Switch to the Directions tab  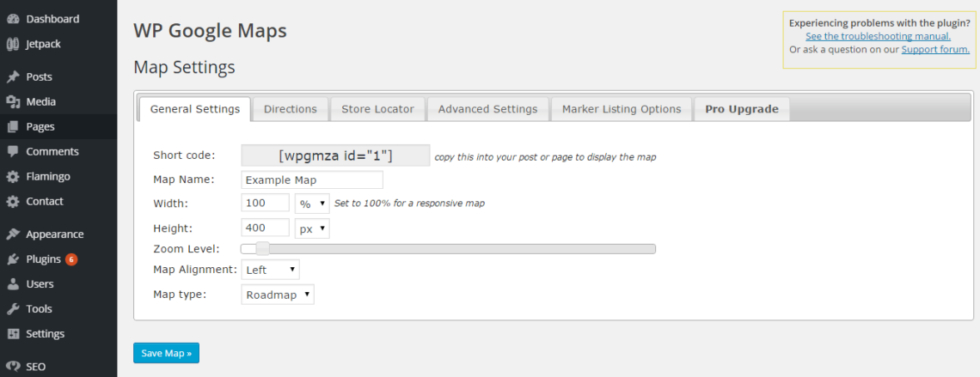click(x=290, y=109)
